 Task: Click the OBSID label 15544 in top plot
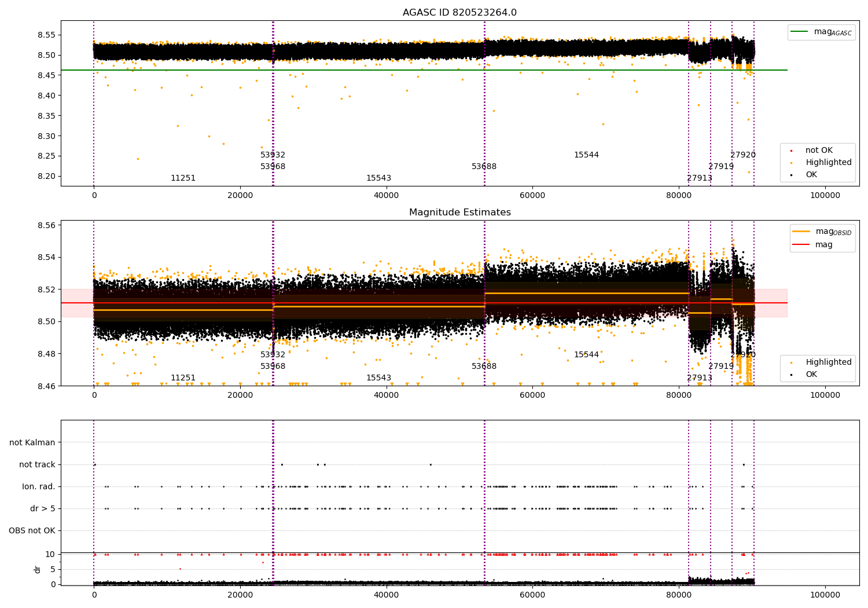[586, 155]
